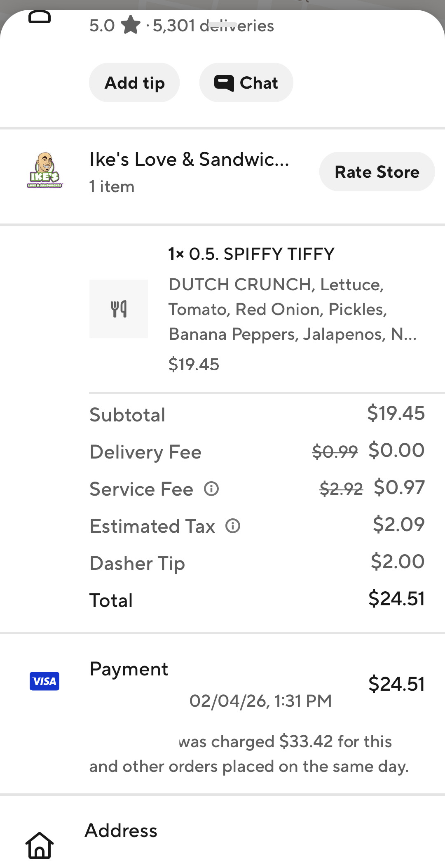Screen dimensions: 445x868
Task: Tap the Ike's store logo
Action: click(x=44, y=171)
